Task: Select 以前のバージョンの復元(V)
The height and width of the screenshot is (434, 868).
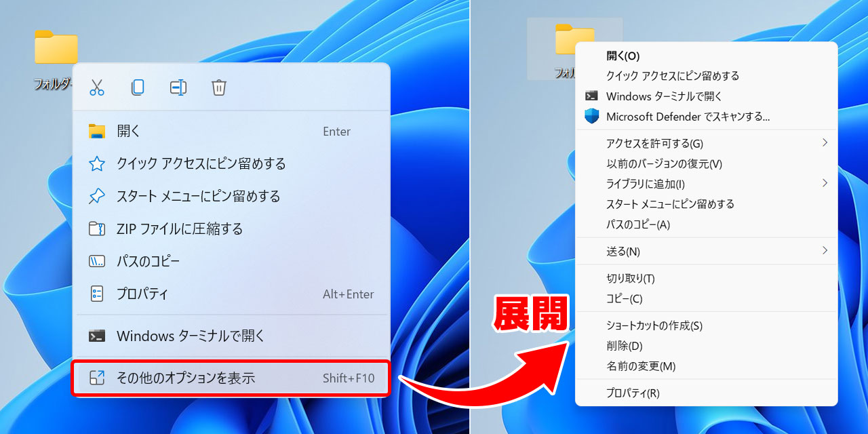Action: (707, 163)
